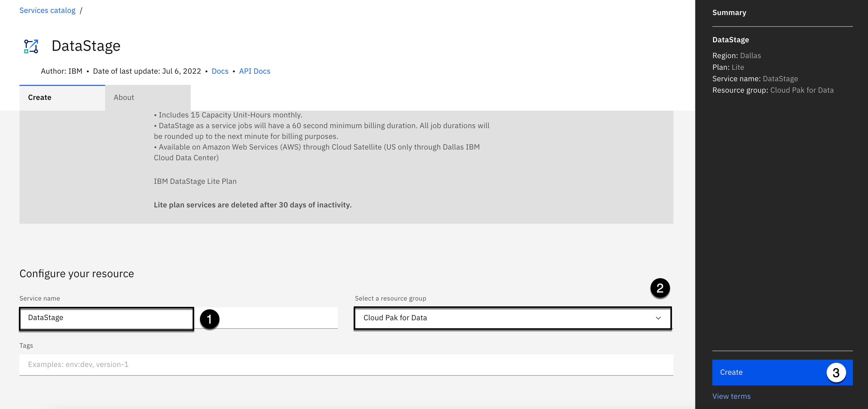Click the DataStage page title heading
868x409 pixels.
(x=86, y=46)
